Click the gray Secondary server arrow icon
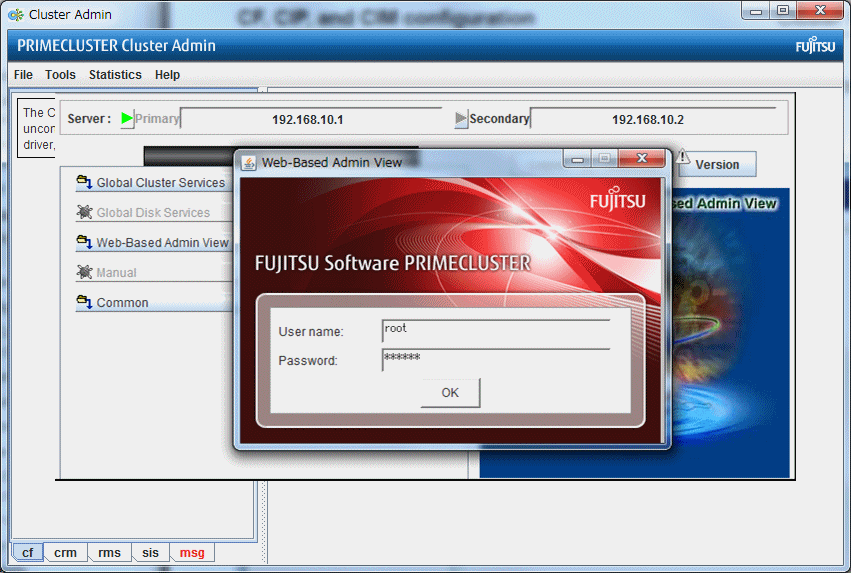The image size is (851, 573). click(461, 118)
